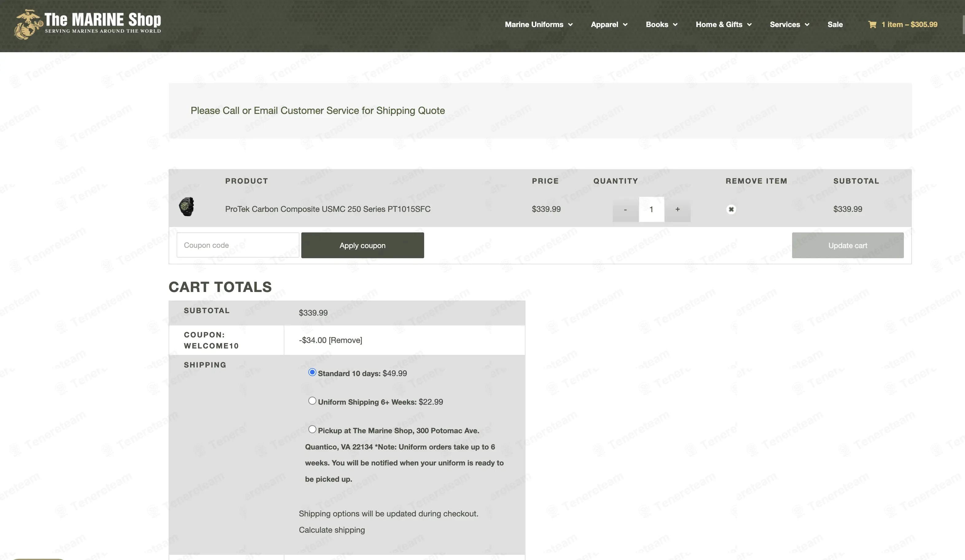Decrease quantity with minus button
Image resolution: width=965 pixels, height=560 pixels.
625,209
